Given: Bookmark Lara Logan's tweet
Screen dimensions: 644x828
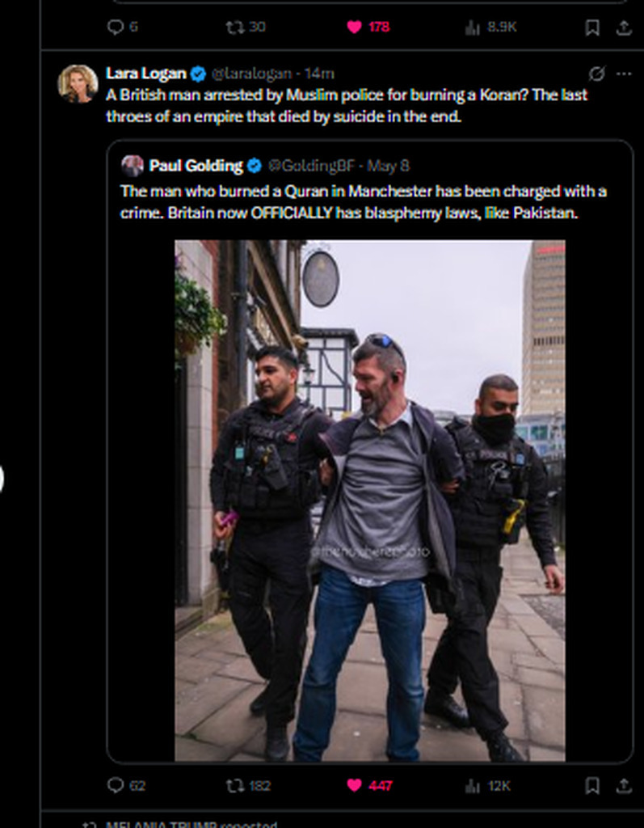Looking at the screenshot, I should [592, 785].
